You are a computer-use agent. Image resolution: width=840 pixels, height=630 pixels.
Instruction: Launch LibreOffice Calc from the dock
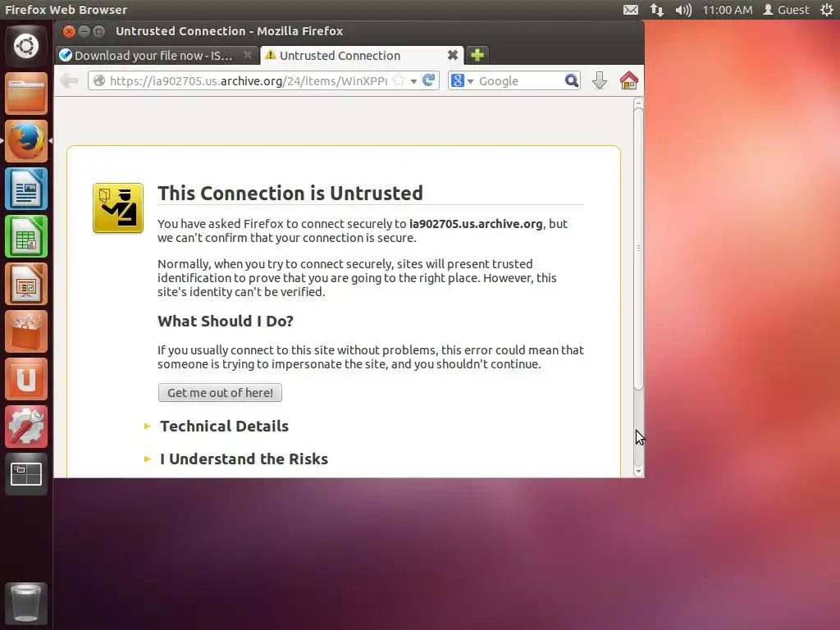point(25,236)
